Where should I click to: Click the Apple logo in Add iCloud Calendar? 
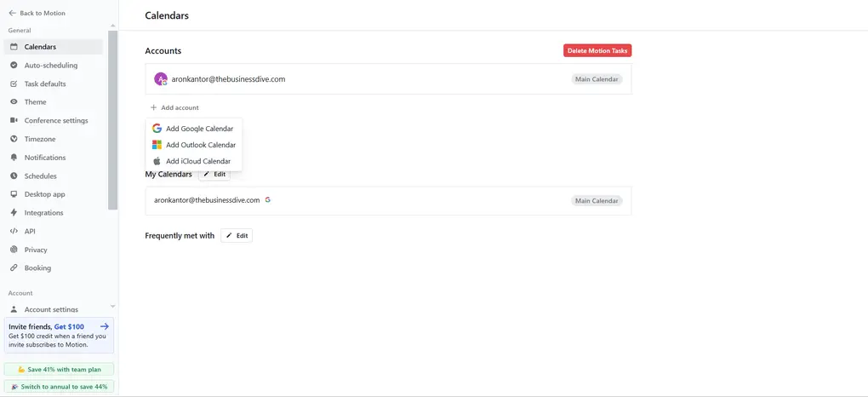click(x=157, y=161)
